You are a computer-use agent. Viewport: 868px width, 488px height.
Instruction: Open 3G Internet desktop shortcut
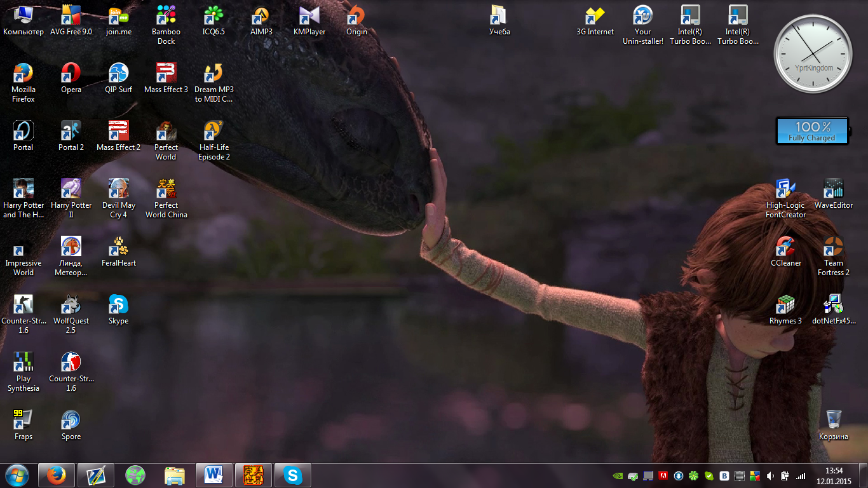coord(595,20)
